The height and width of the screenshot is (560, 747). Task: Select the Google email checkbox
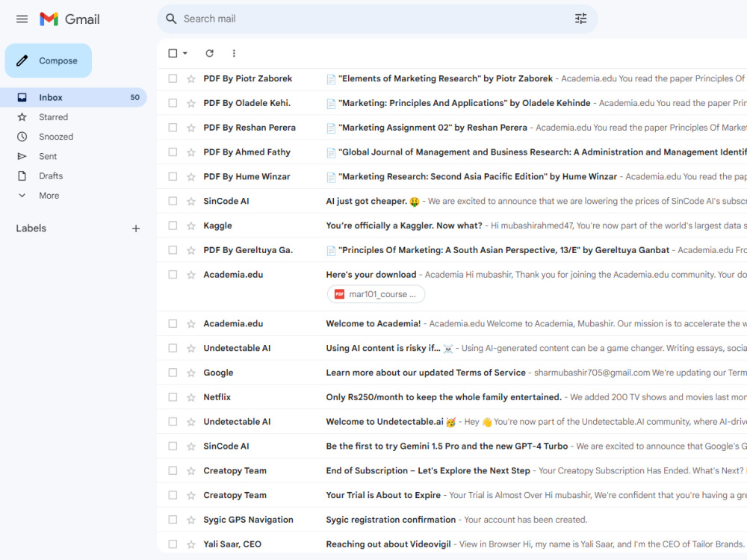point(173,373)
